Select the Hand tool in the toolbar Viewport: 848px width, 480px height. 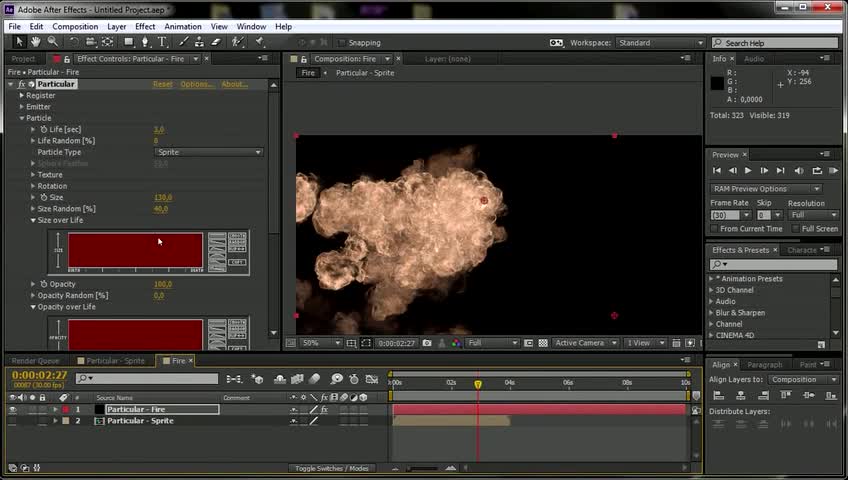[x=36, y=42]
